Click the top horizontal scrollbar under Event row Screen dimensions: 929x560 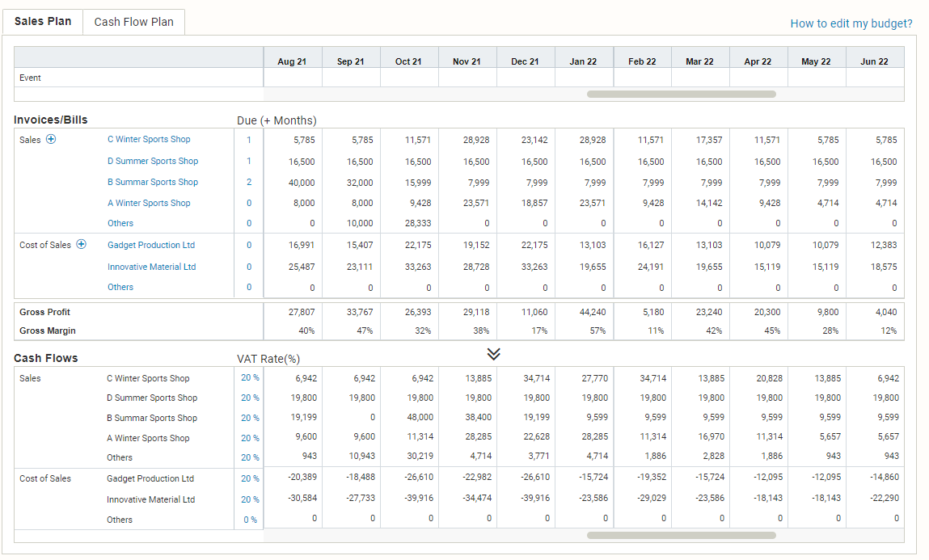[x=682, y=94]
